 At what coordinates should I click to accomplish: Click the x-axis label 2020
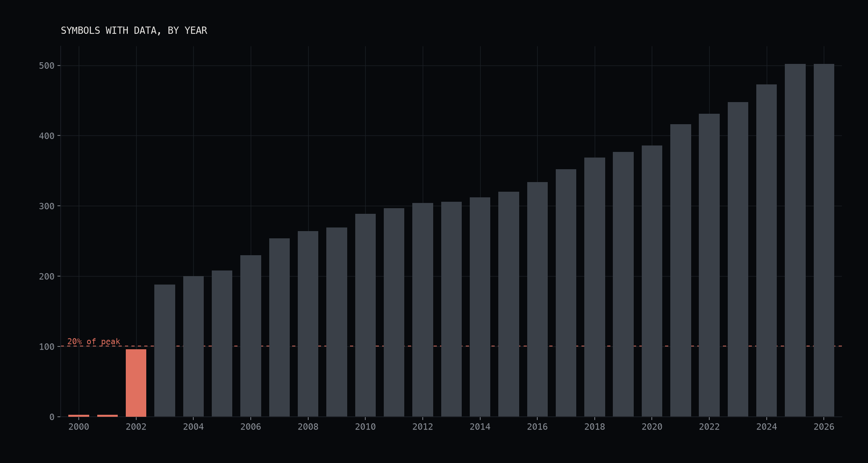652,427
